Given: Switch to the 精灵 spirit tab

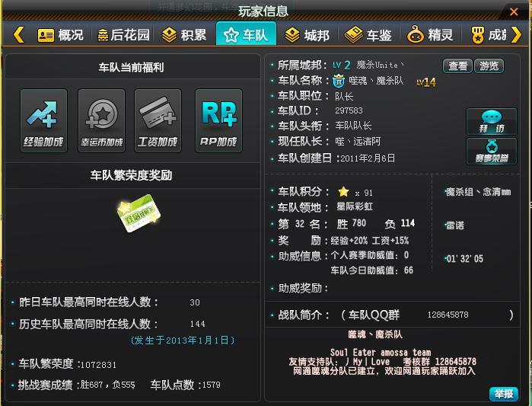Looking at the screenshot, I should tap(432, 35).
